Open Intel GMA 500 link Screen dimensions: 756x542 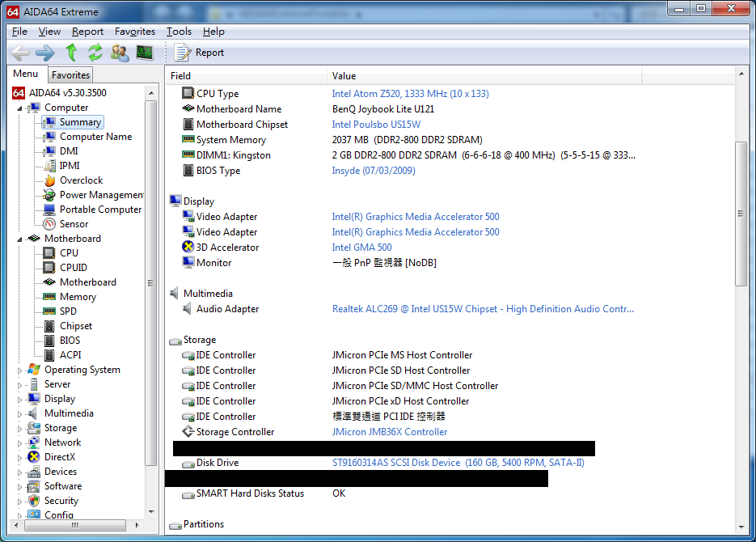pos(361,248)
